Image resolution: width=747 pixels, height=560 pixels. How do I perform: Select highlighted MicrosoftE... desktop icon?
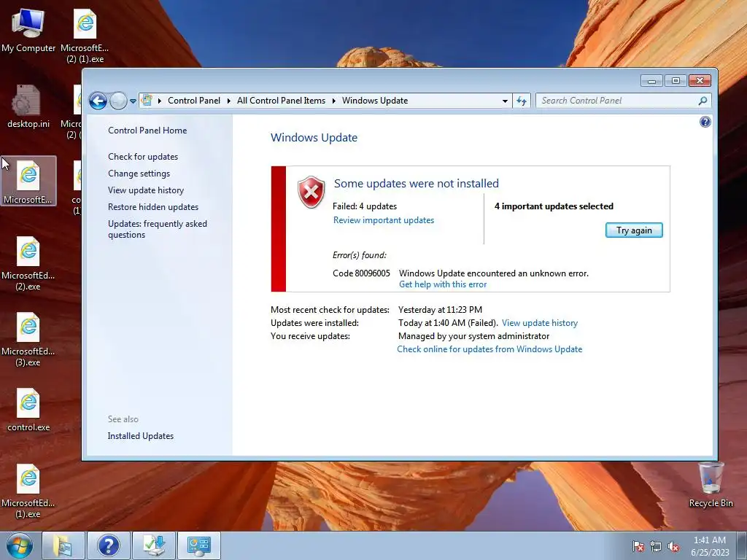pos(28,181)
